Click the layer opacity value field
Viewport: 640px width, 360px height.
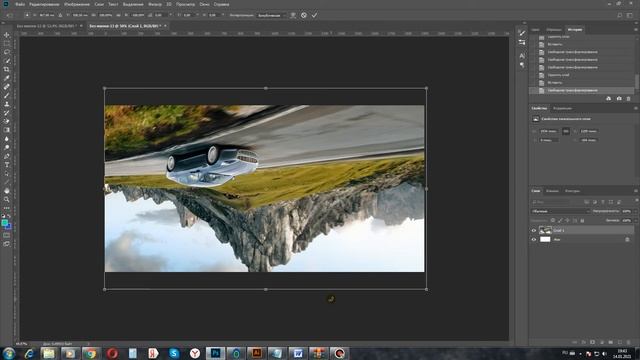point(627,211)
